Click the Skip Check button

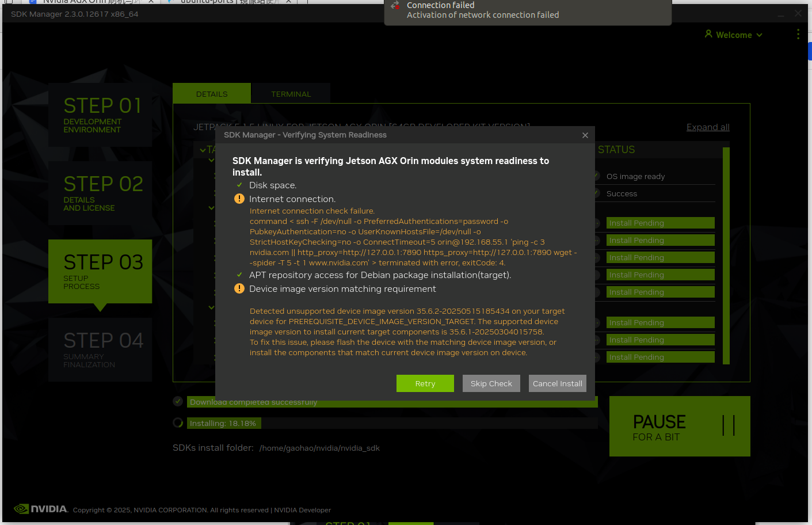[x=491, y=383]
